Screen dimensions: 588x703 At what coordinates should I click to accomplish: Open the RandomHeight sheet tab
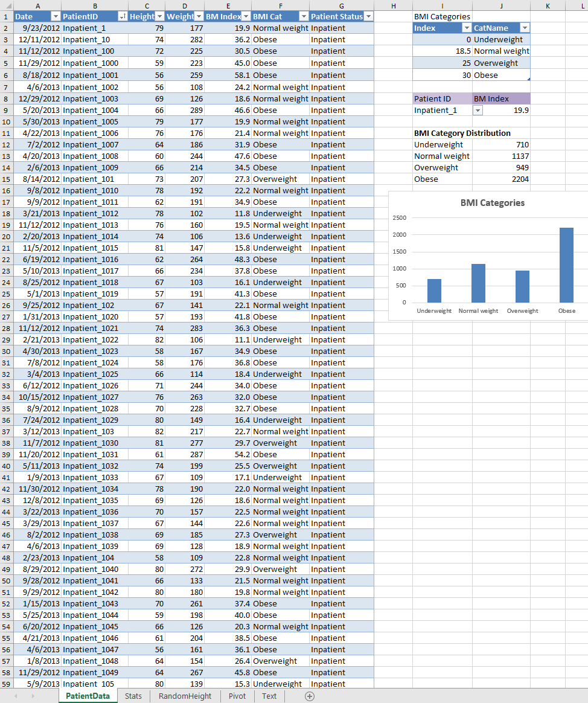[184, 696]
